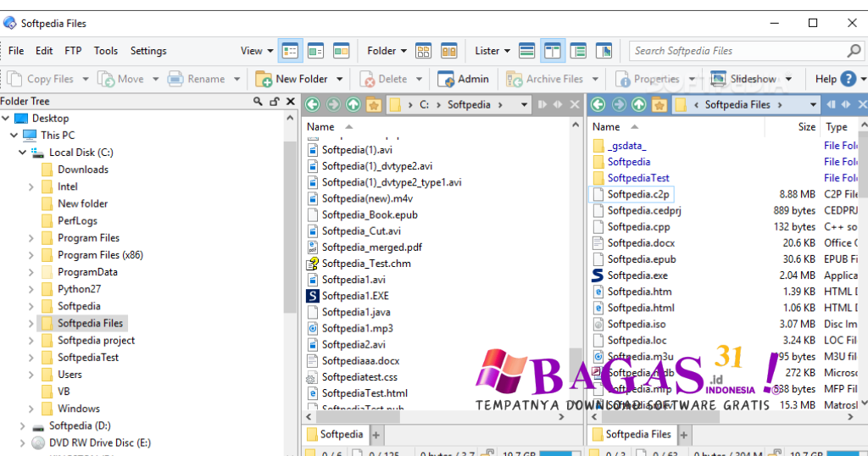Screen dimensions: 868x456
Task: Select Softpedia1.EXE in the left pane
Action: 355,296
